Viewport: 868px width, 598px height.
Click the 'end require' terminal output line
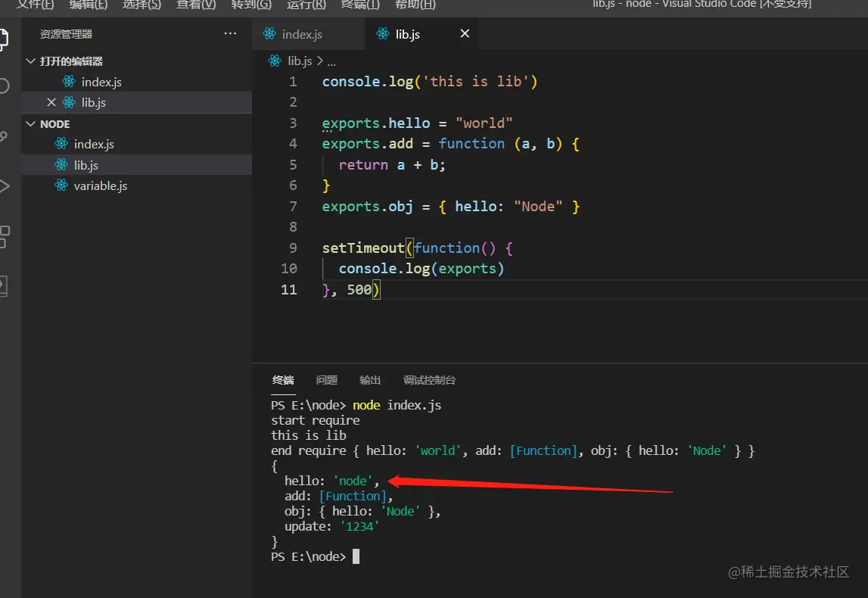[512, 450]
